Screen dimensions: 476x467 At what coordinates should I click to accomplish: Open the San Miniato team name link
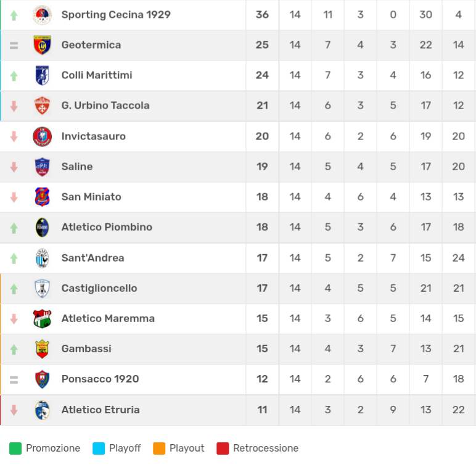pyautogui.click(x=91, y=197)
